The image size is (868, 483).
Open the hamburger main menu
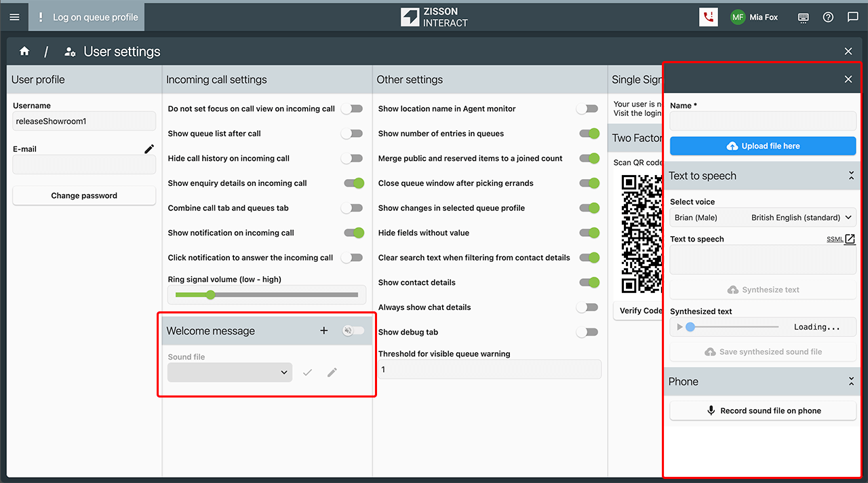point(14,17)
